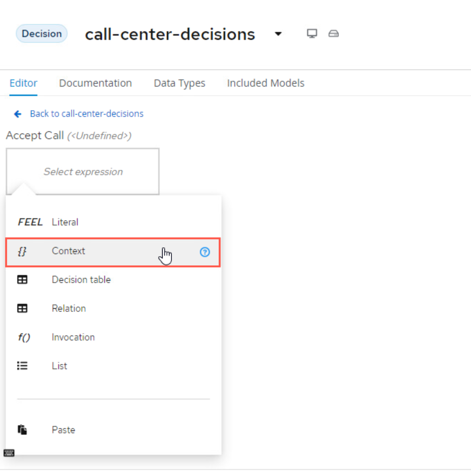
Task: Click the back arrow icon
Action: (x=18, y=114)
